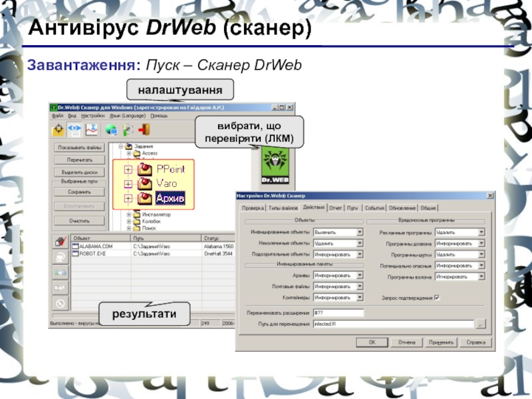
Task: Click the red checkmark action button beside results
Action: pos(61,242)
